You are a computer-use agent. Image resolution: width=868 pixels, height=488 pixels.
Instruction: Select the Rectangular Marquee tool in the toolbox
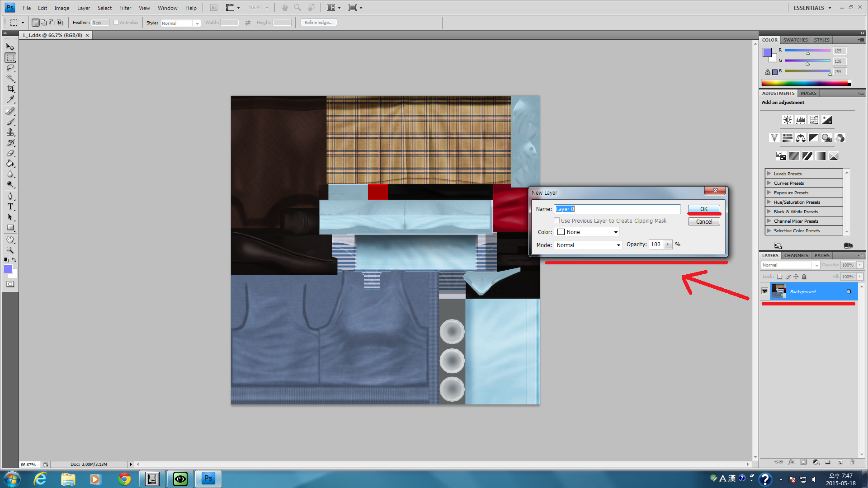tap(10, 58)
